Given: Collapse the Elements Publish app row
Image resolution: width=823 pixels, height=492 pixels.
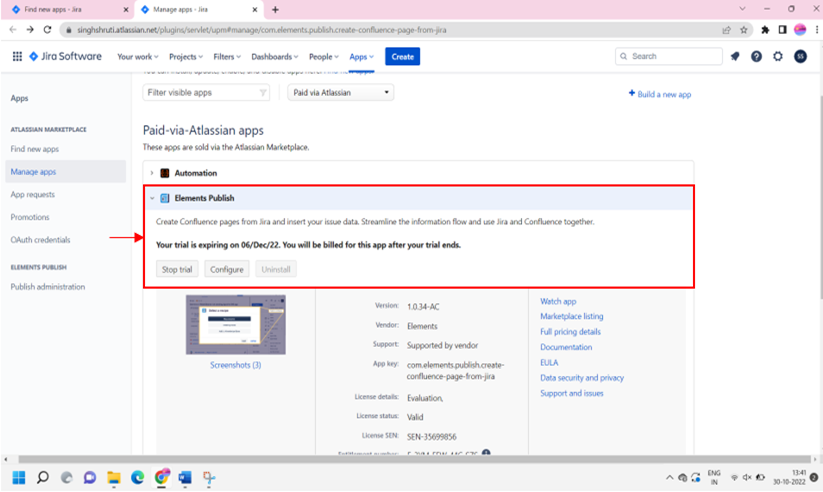Looking at the screenshot, I should point(152,198).
